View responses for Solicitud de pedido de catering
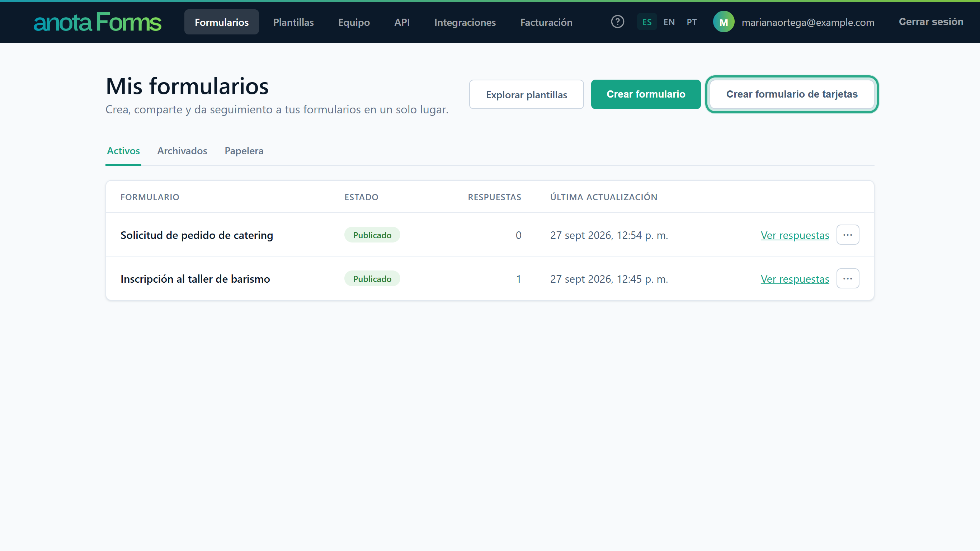The image size is (980, 551). (x=795, y=235)
